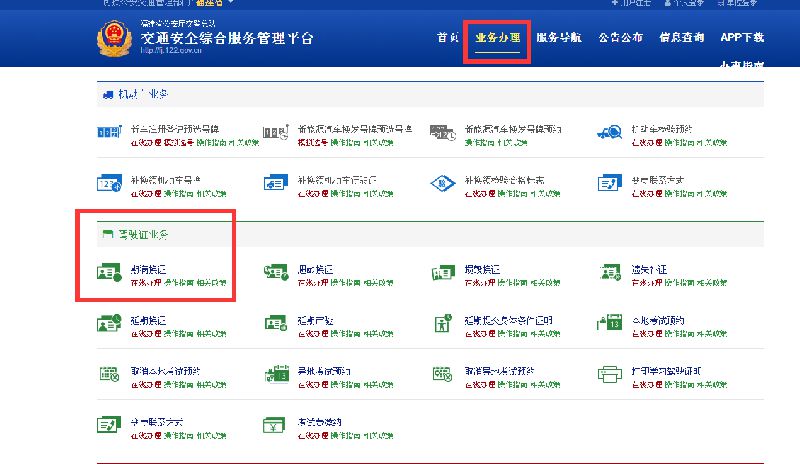Click the 个人登录 link in top bar
Image resolution: width=800 pixels, height=464 pixels.
coord(684,3)
